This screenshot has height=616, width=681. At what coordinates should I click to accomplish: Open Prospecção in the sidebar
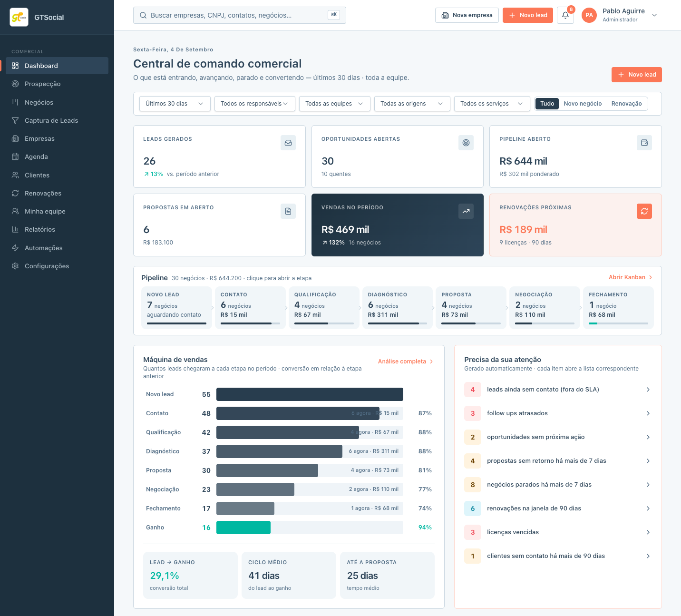57,84
